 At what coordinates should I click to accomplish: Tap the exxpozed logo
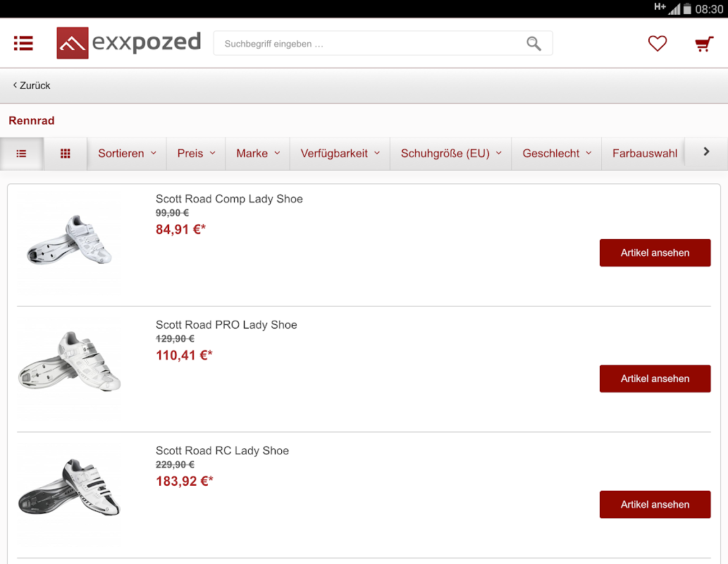129,43
